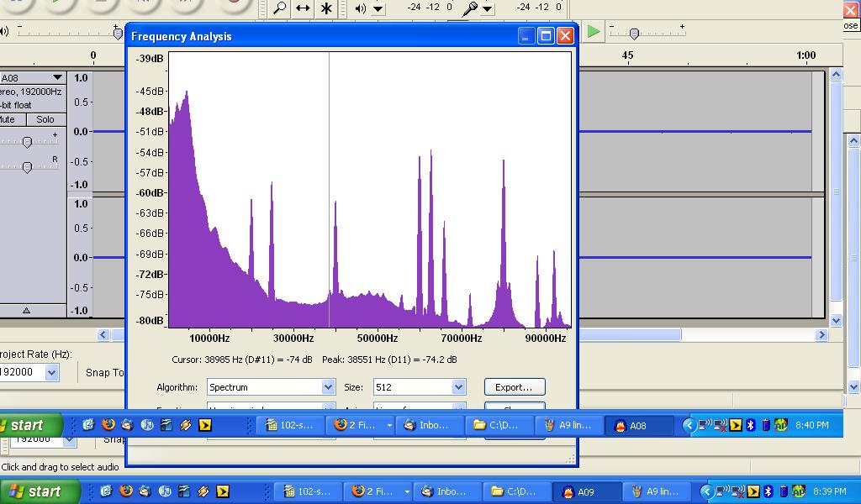Select the Multi-Tool asterisk icon
This screenshot has width=861, height=504.
[326, 8]
